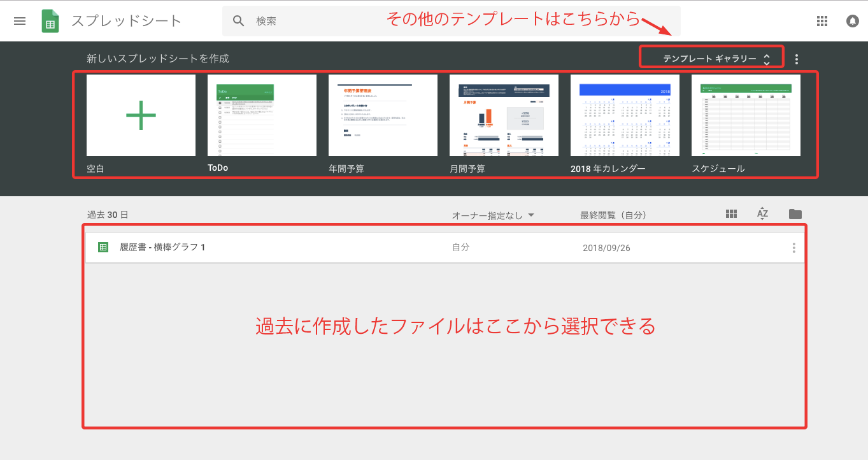This screenshot has height=460, width=868.
Task: Pick the 2018 年カレンダー template
Action: click(625, 115)
